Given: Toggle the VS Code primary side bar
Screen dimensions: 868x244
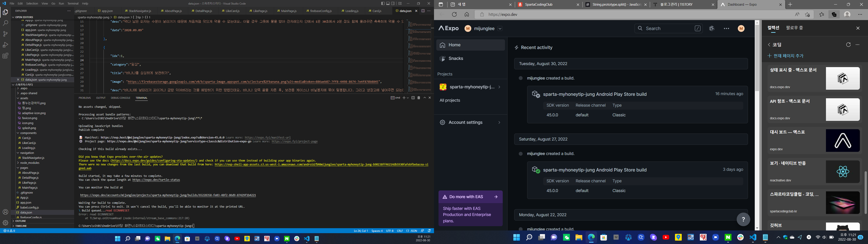Looking at the screenshot, I should point(383,3).
